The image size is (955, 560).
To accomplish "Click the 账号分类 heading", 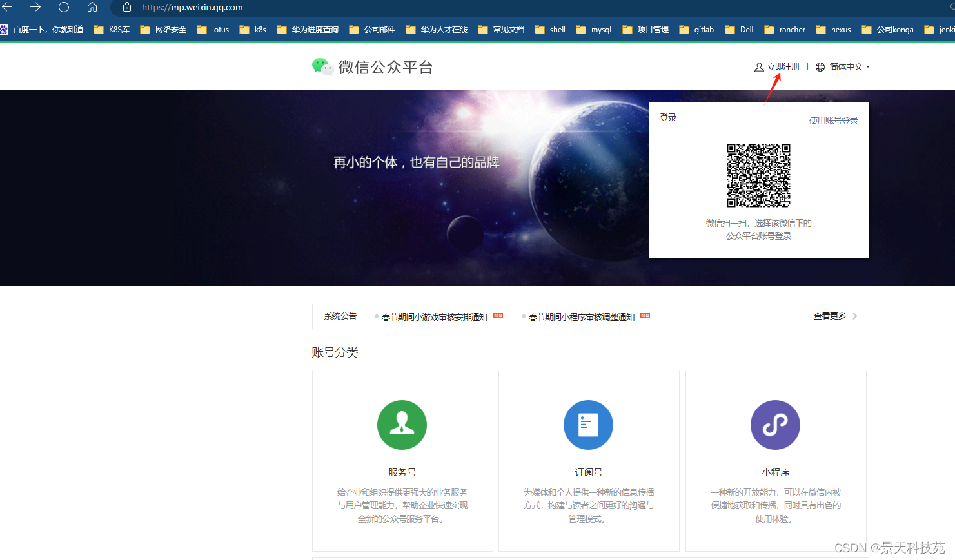I will (x=335, y=352).
